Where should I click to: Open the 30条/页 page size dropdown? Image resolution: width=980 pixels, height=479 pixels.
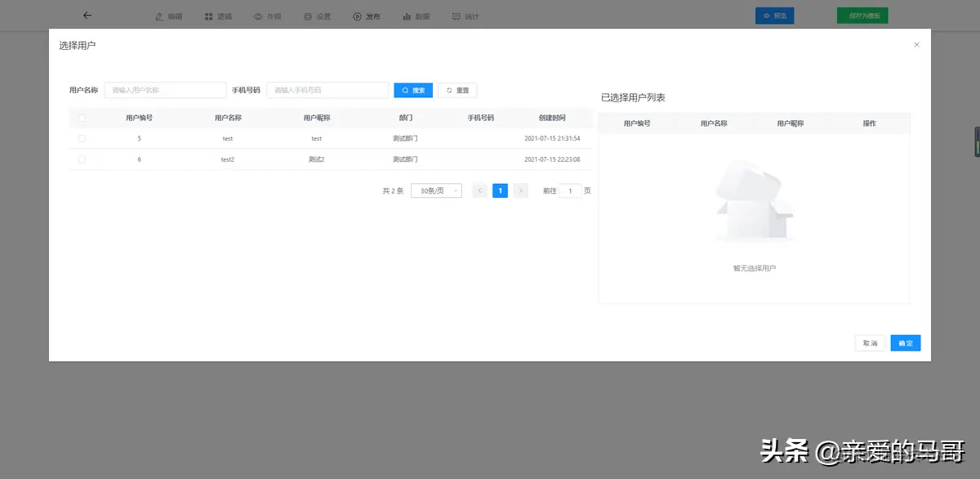click(435, 190)
